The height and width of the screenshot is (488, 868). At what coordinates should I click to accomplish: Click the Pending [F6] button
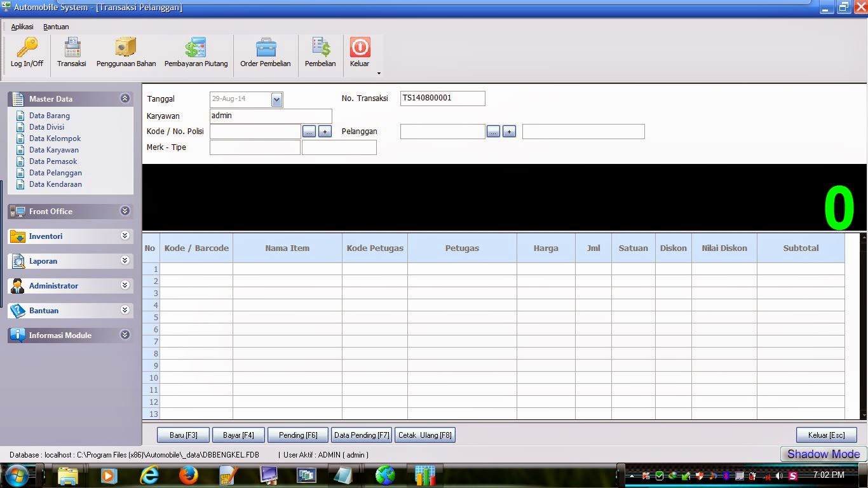tap(298, 435)
